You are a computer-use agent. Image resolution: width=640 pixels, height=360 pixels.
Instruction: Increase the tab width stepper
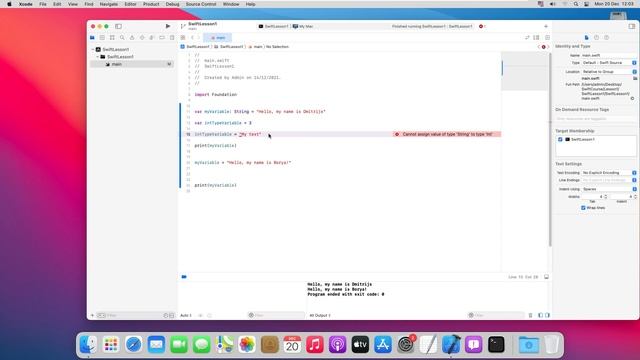pyautogui.click(x=605, y=196)
